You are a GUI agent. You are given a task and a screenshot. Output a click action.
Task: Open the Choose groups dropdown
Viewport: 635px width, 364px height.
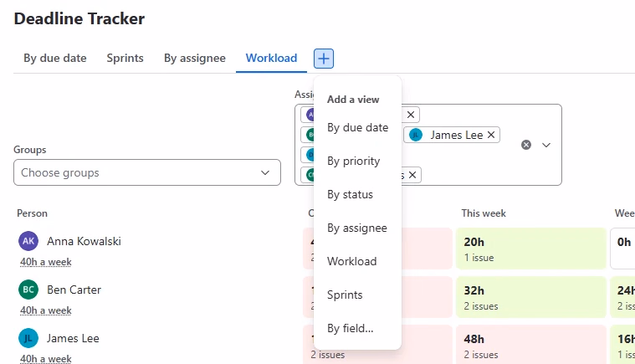[147, 172]
